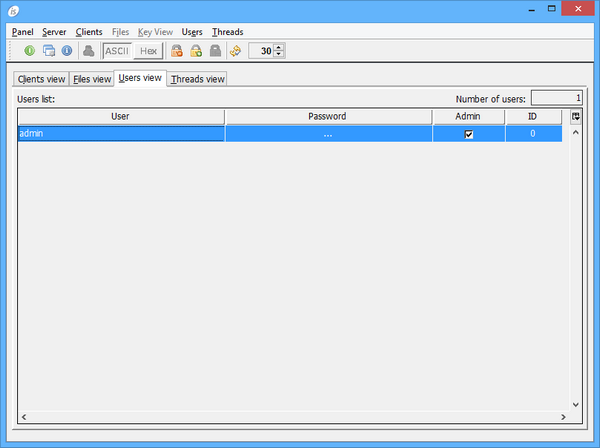The width and height of the screenshot is (600, 448).
Task: Click the blue info toolbar icon
Action: coord(67,51)
